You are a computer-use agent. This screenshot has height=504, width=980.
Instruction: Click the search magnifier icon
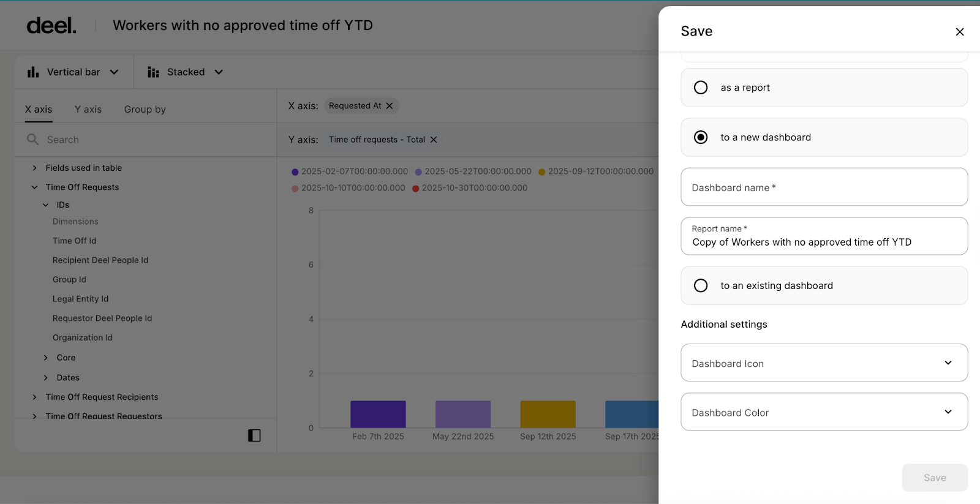[33, 140]
